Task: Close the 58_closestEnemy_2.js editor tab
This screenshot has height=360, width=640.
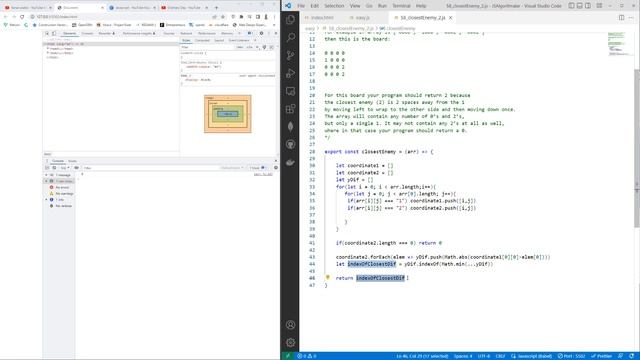Action: 450,18
